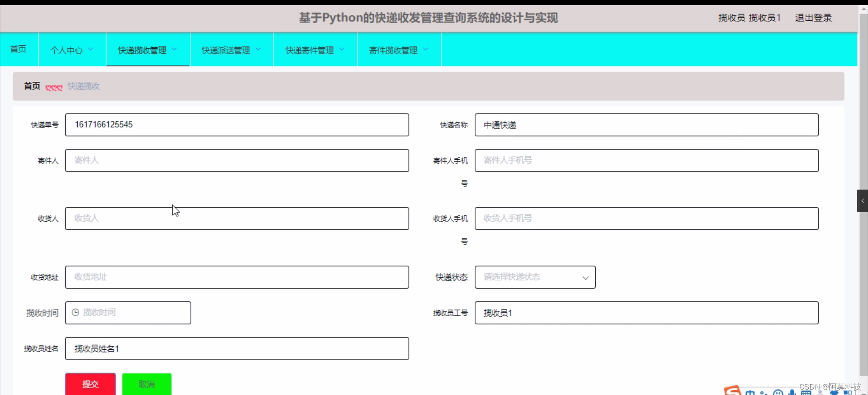Select the 快递揽收管理 menu

coord(148,50)
